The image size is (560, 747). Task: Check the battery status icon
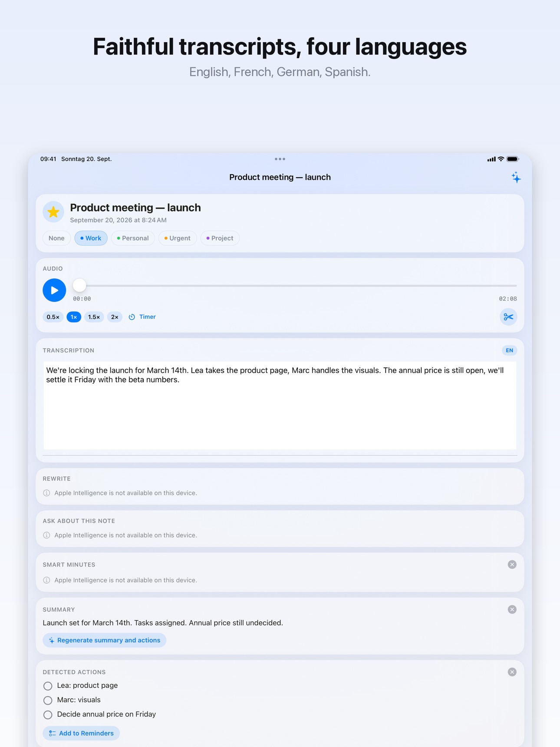513,159
